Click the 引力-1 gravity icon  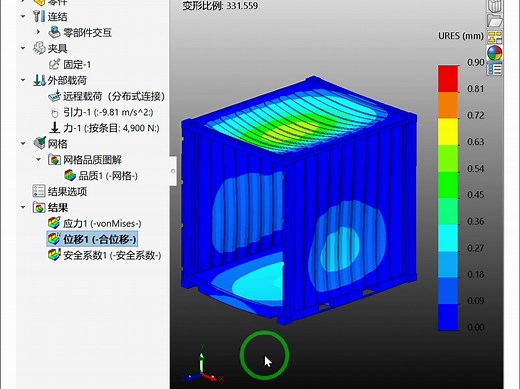(x=54, y=112)
